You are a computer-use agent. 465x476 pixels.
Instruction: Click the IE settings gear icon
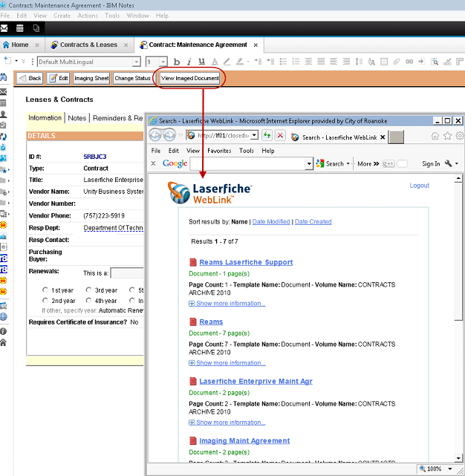[x=460, y=136]
